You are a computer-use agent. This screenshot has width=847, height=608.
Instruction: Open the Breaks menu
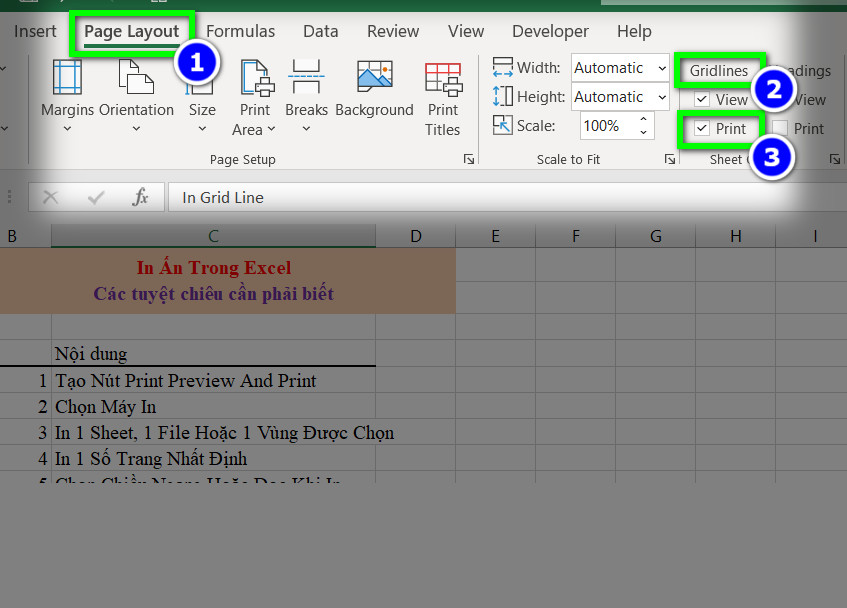tap(306, 96)
